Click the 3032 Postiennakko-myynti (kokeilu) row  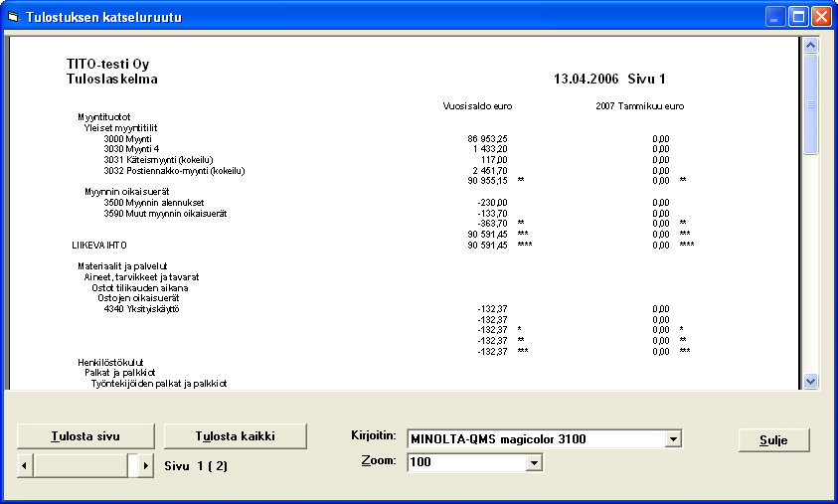(x=174, y=171)
